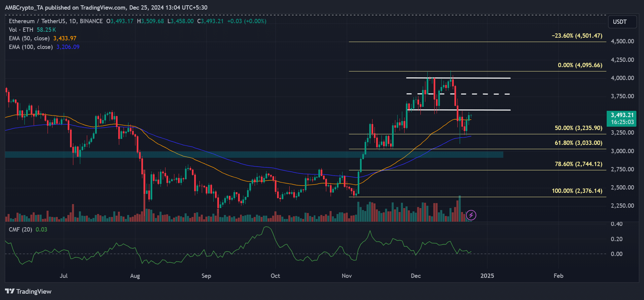Click the 3,000.00 price axis label
The width and height of the screenshot is (644, 300).
[x=623, y=151]
